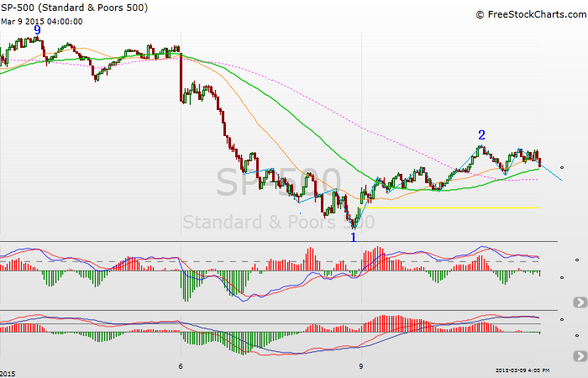Click the small circle marker right of price chart
Viewport: 588px width, 378px height.
[562, 167]
